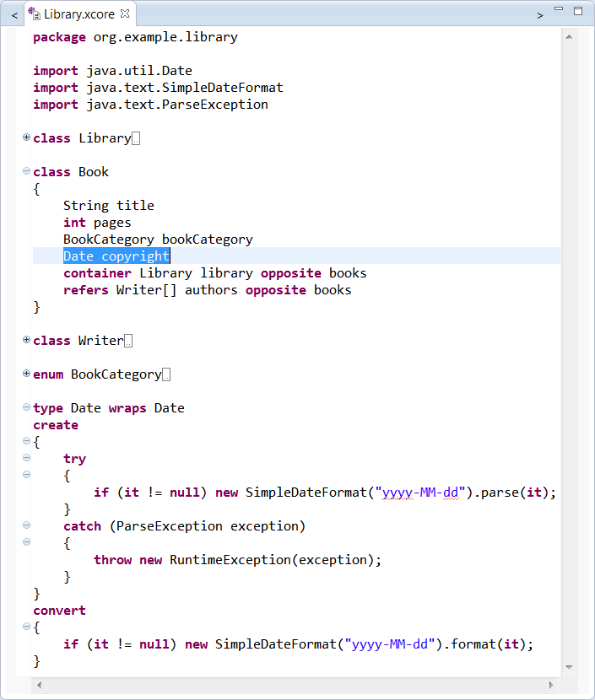The height and width of the screenshot is (700, 595).
Task: Click the underlined 'yyyy-MM-dd' string in parse line
Action: (x=421, y=493)
